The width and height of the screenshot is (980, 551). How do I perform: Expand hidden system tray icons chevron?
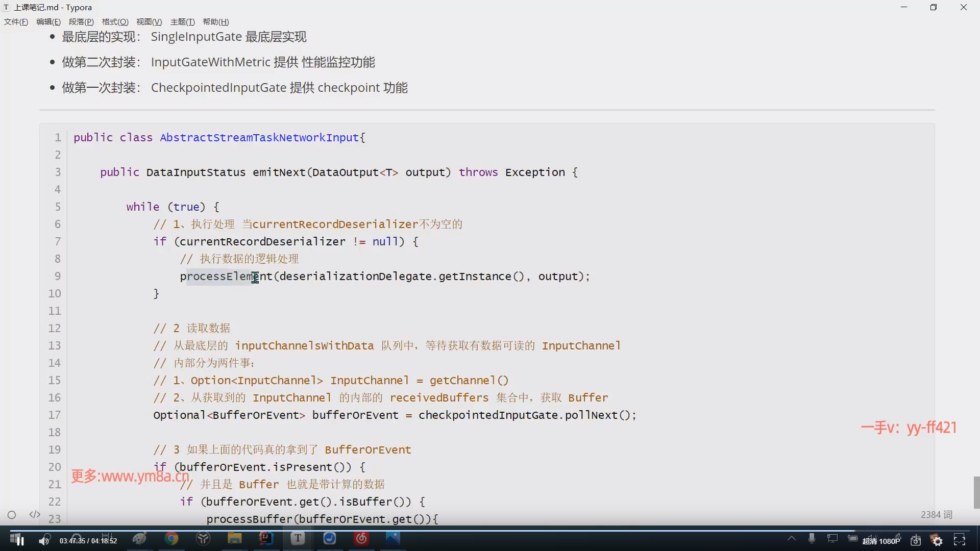[791, 538]
